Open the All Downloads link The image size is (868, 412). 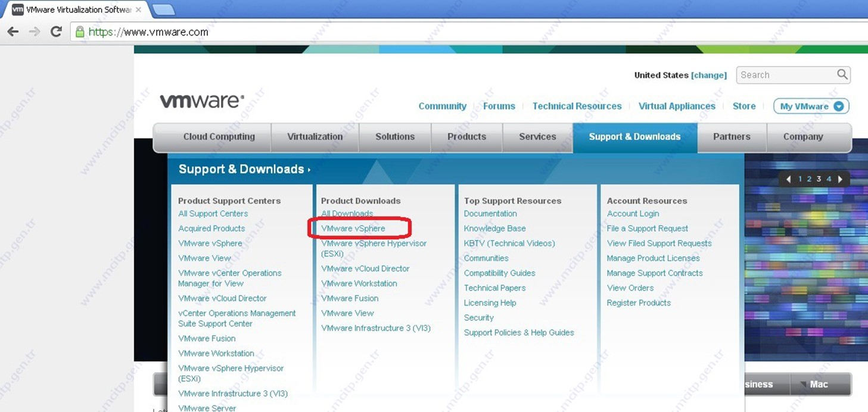[x=347, y=214]
